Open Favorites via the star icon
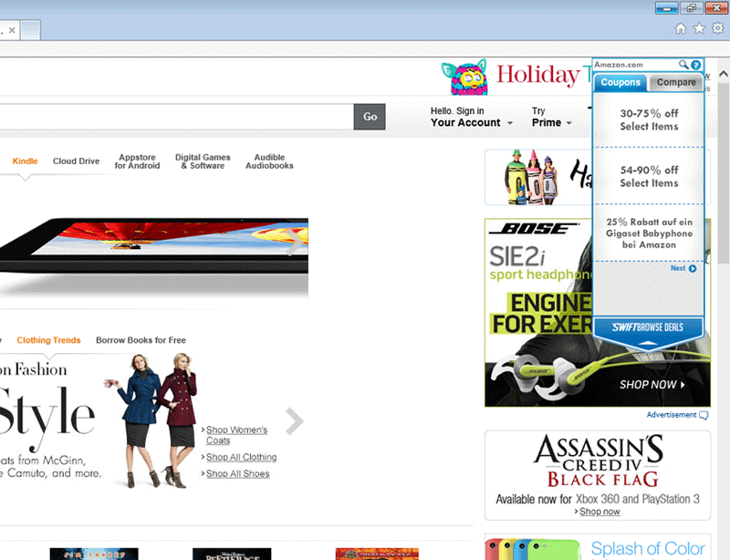Viewport: 730px width, 560px height. (x=699, y=29)
